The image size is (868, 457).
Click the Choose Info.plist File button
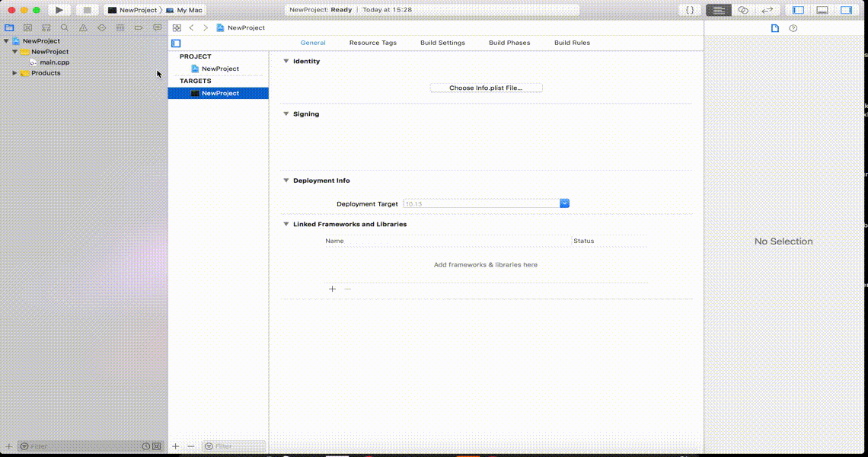486,88
